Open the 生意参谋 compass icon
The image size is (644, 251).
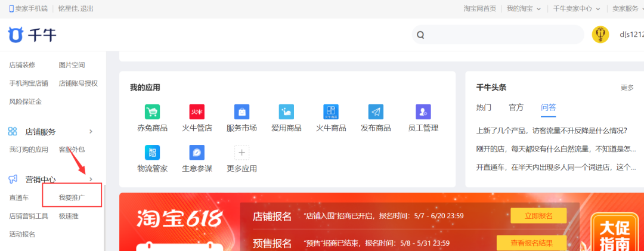click(197, 153)
